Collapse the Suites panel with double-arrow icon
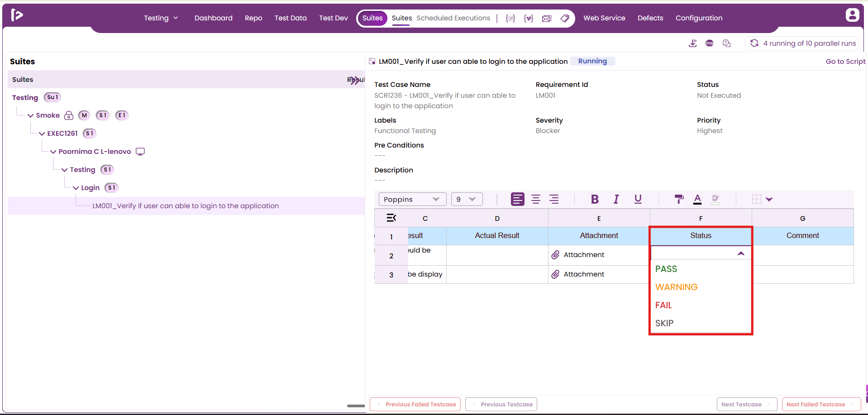This screenshot has width=868, height=415. pyautogui.click(x=354, y=80)
